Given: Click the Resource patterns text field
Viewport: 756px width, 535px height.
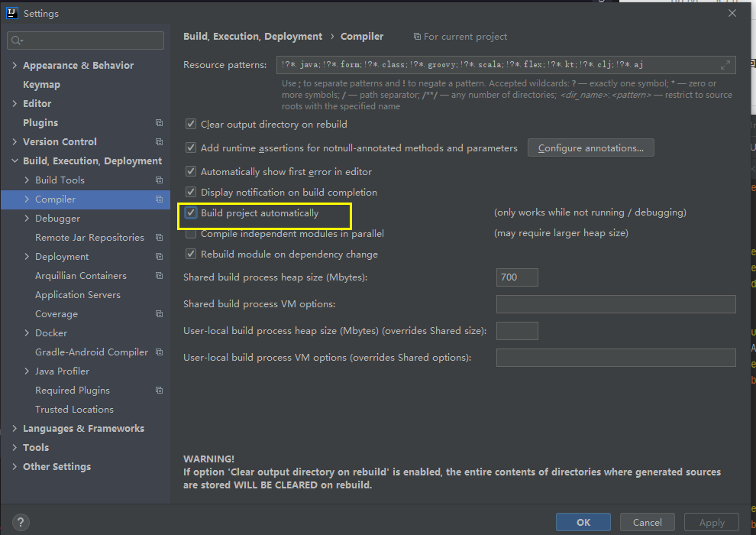Looking at the screenshot, I should 506,65.
